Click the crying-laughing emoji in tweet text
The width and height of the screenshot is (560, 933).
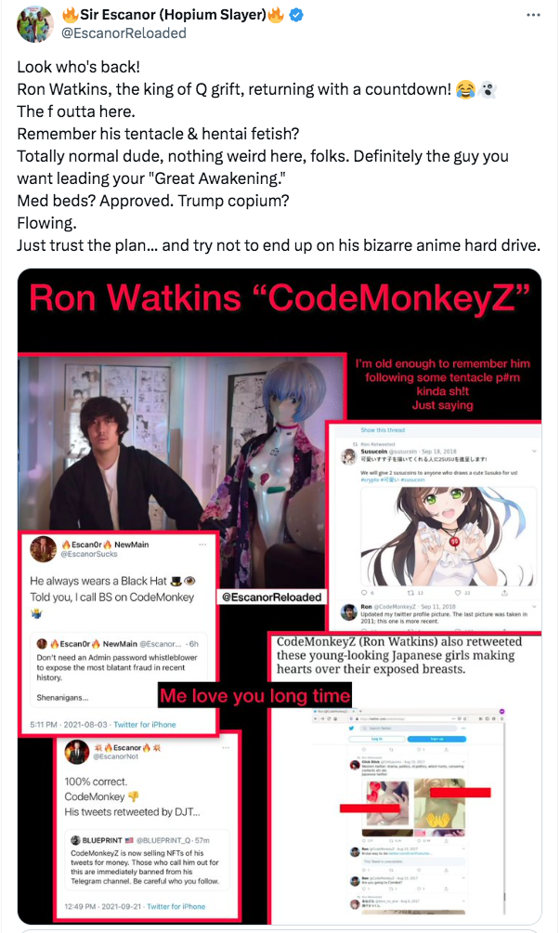[x=465, y=90]
